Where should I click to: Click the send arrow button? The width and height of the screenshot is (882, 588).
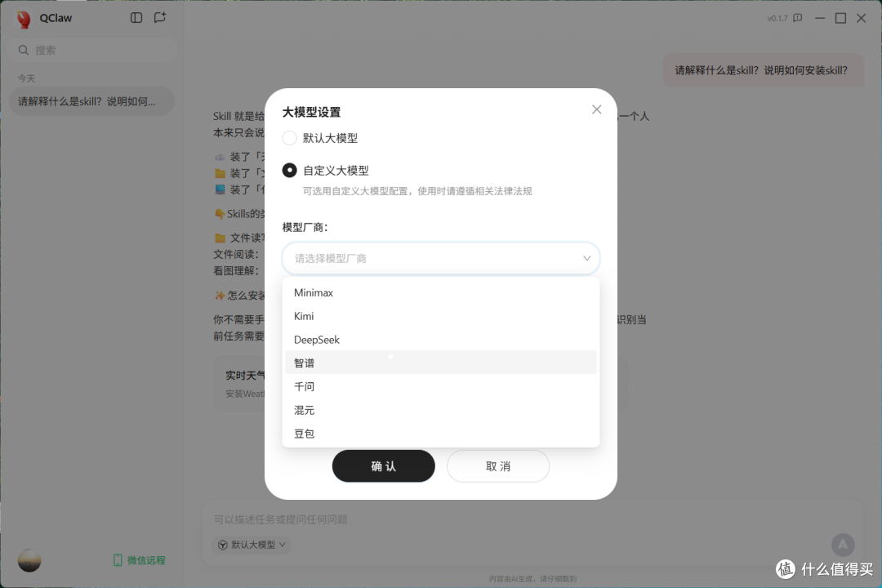pos(843,545)
